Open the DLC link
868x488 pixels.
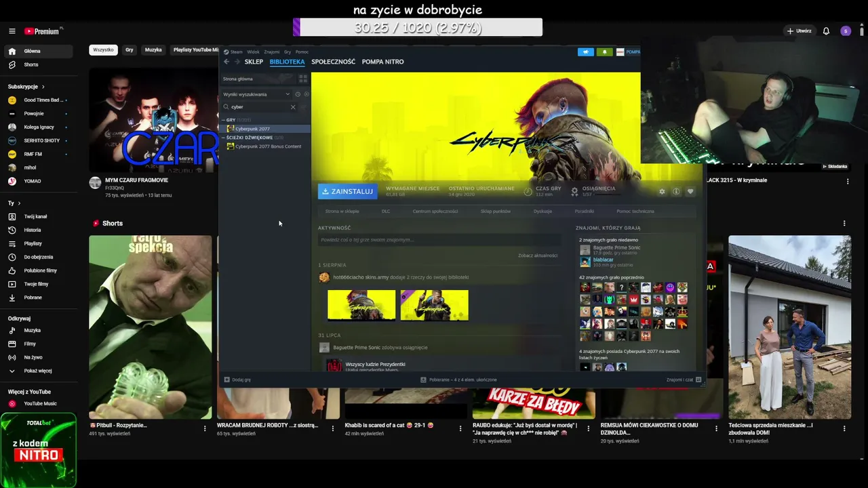[x=386, y=211]
